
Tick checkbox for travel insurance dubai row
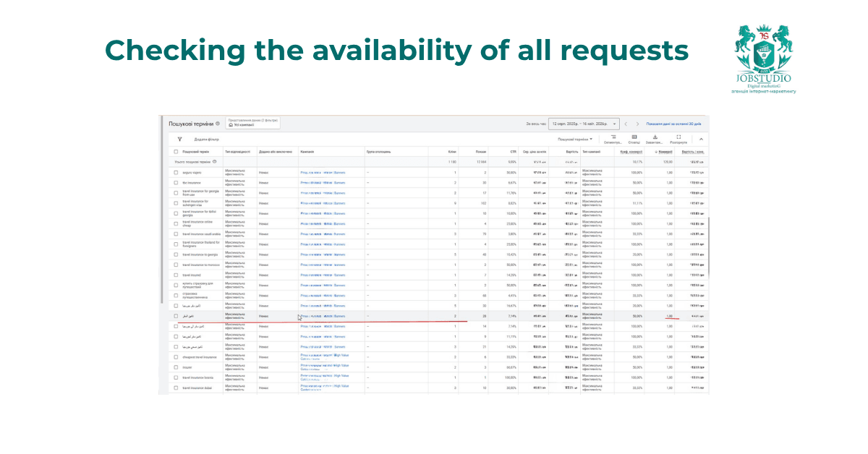point(176,388)
